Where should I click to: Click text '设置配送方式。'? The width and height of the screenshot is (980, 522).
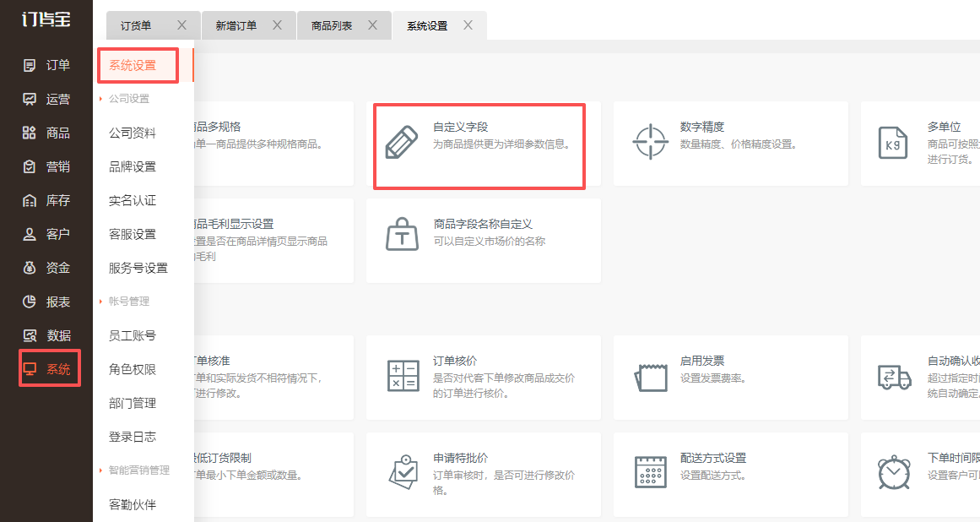coord(713,475)
